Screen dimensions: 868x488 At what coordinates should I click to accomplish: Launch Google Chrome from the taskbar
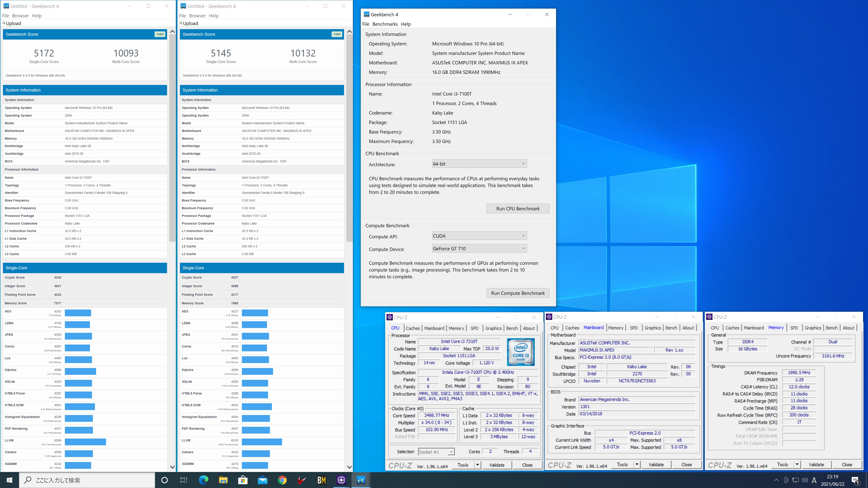tap(282, 480)
